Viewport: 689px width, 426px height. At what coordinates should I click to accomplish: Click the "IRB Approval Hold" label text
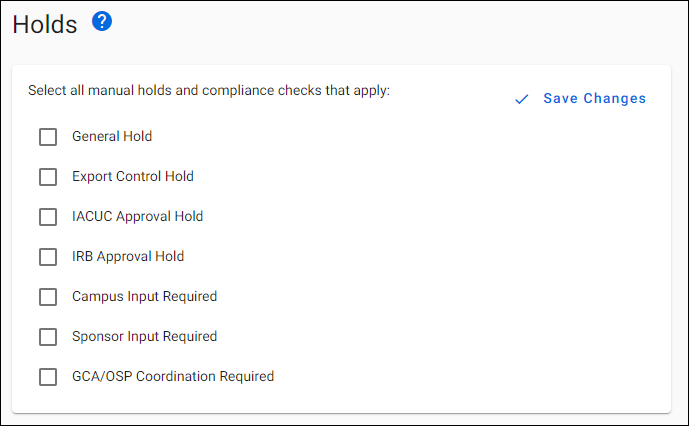click(x=128, y=256)
